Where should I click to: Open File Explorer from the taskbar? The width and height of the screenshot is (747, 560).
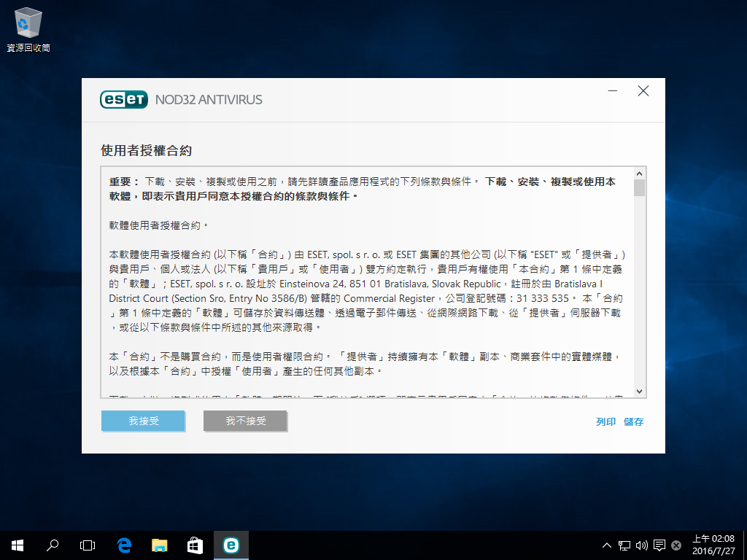[160, 545]
